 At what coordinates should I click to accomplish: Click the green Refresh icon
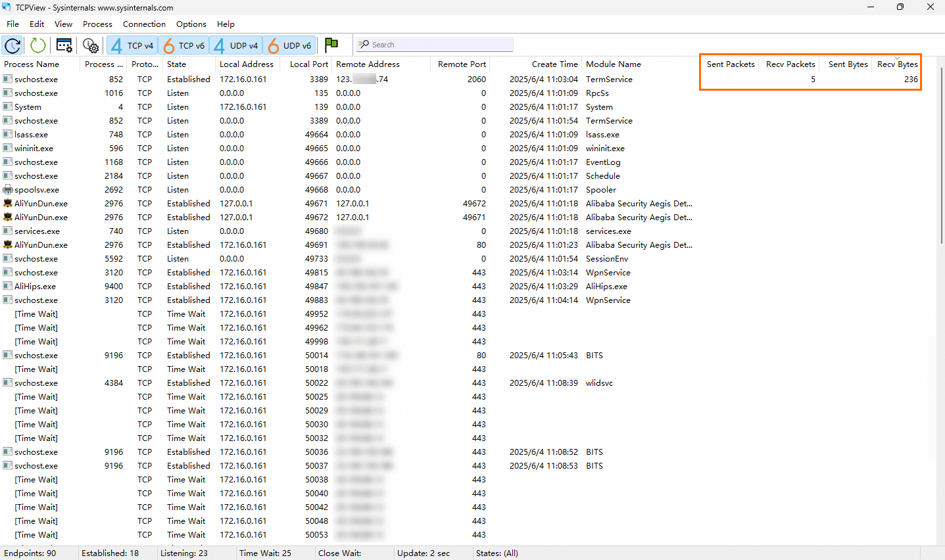click(38, 45)
